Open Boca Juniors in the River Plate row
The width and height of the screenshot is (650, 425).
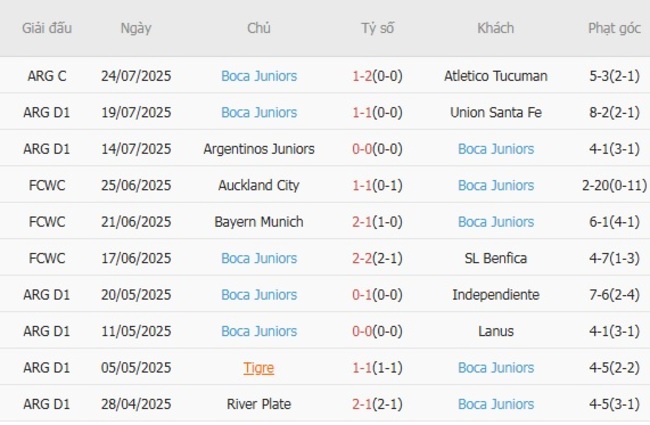pos(495,404)
